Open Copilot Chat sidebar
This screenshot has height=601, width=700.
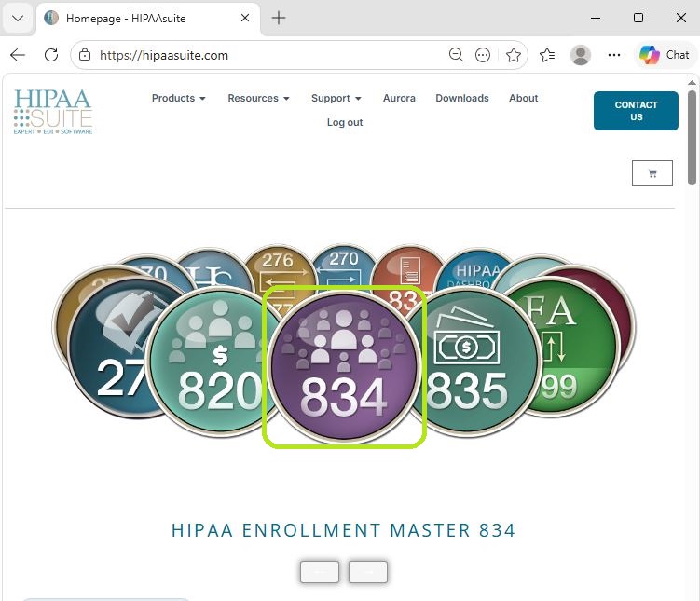pyautogui.click(x=665, y=55)
